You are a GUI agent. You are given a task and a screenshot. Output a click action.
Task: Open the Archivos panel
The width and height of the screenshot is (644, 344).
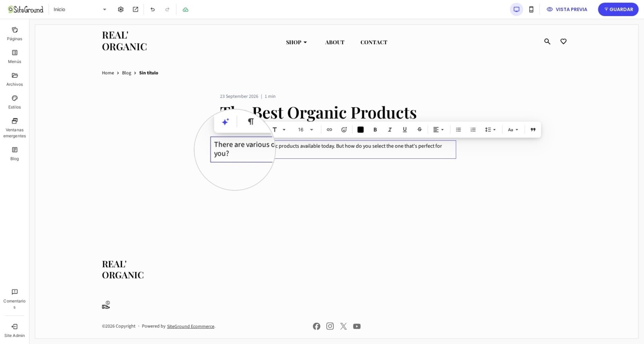click(14, 79)
